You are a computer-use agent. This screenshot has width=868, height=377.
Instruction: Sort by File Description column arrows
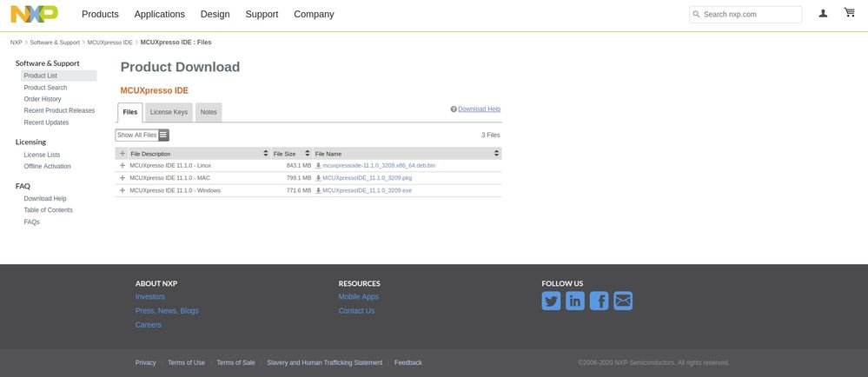(x=266, y=154)
